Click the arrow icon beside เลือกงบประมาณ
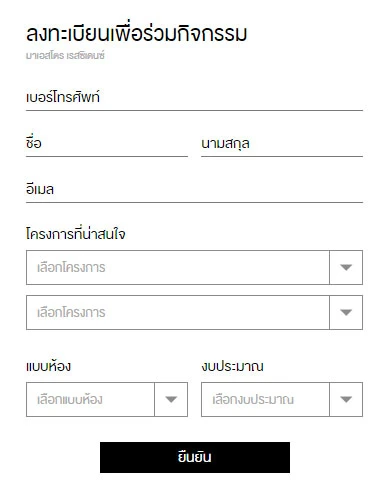 click(346, 399)
